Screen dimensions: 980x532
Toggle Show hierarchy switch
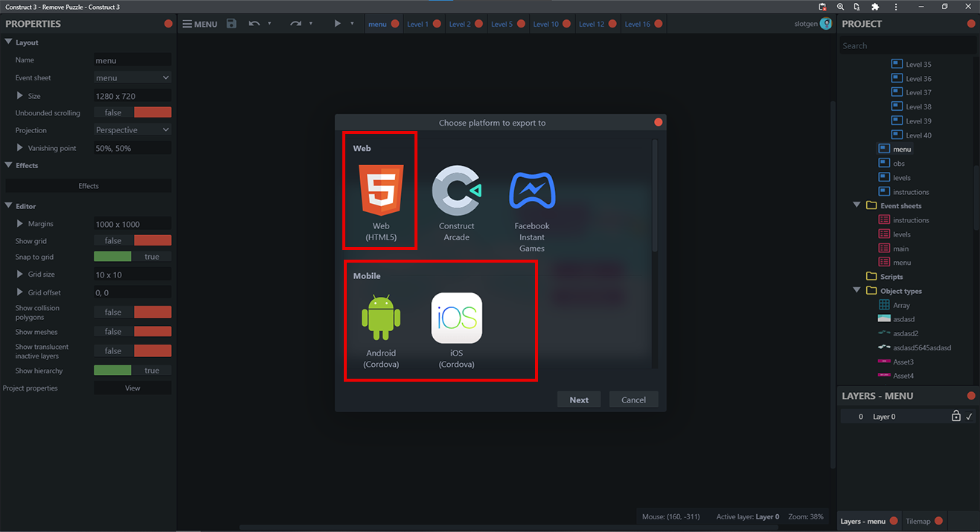(132, 371)
